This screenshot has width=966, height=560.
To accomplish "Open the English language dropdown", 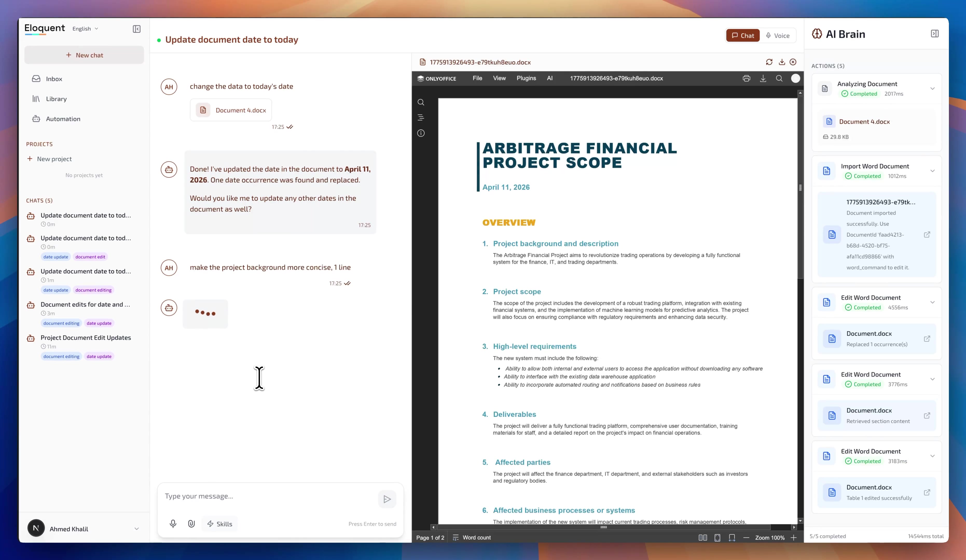I will click(x=85, y=29).
